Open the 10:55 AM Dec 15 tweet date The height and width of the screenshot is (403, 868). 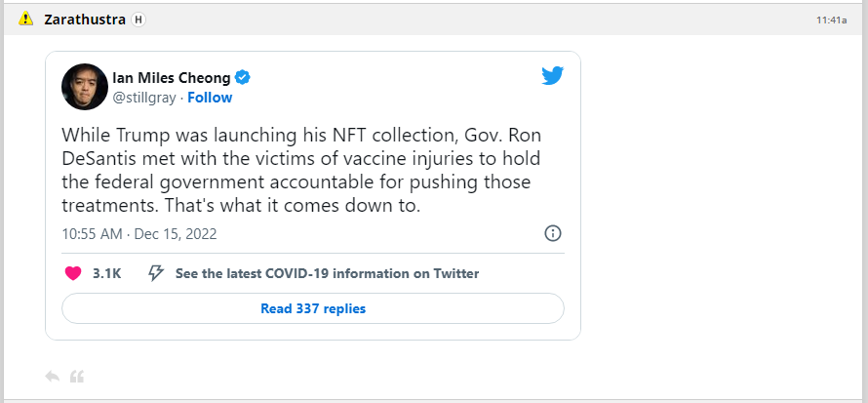[138, 233]
